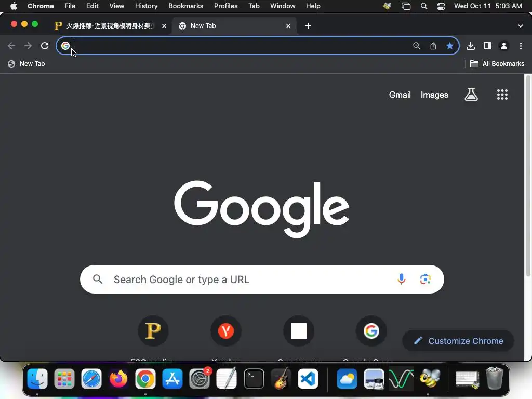Open the window-stack icon in the menu bar
Viewport: 532px width, 399px height.
(406, 6)
